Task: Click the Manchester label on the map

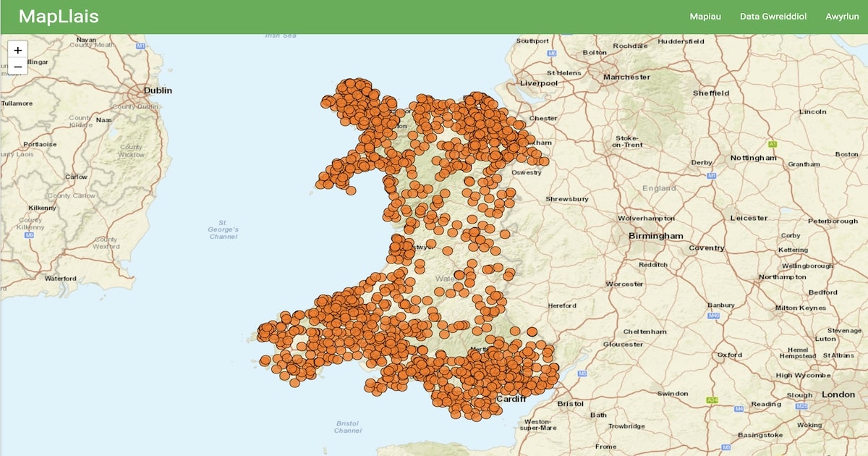Action: tap(626, 77)
